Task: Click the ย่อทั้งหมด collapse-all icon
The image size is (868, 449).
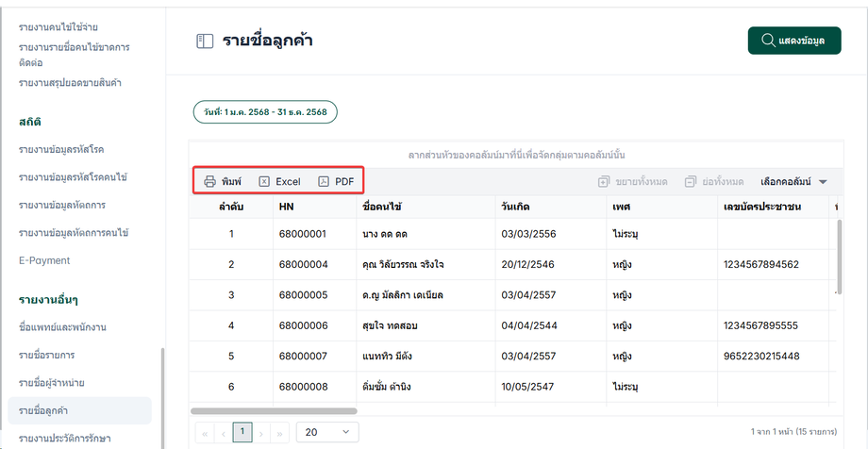Action: click(x=693, y=181)
